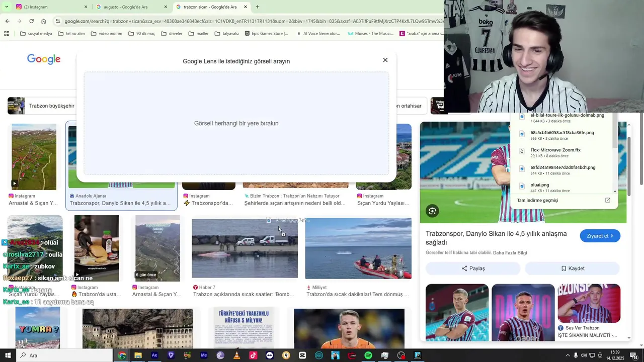
Task: Click the Paylaş share button
Action: 473,268
